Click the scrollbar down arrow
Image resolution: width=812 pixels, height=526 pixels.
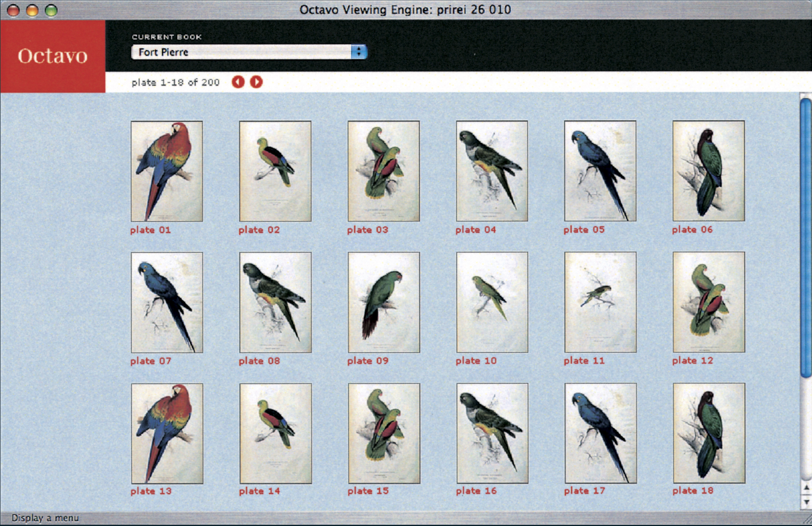(x=806, y=502)
